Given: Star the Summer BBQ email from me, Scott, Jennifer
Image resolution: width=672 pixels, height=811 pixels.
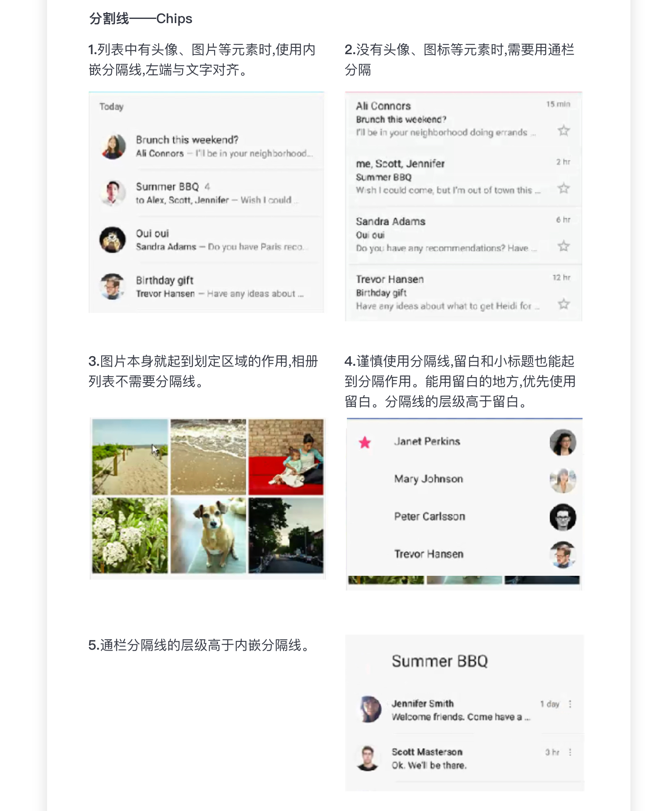Looking at the screenshot, I should pos(564,188).
